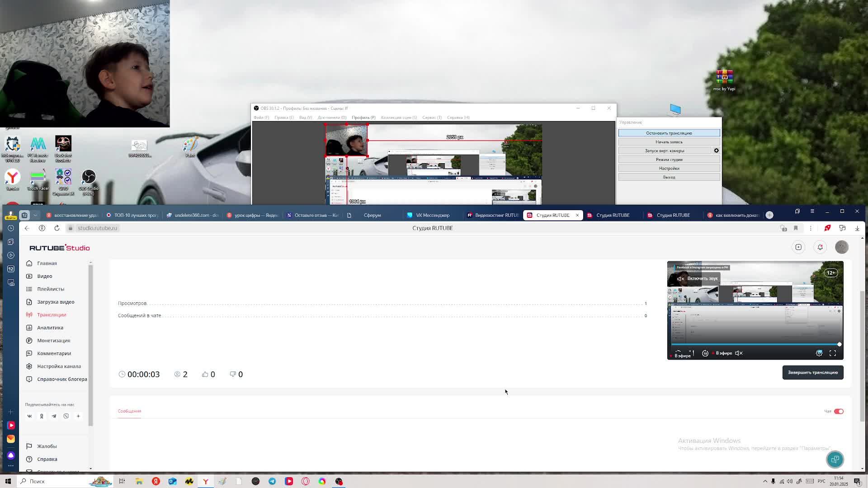Screen dimensions: 868x488
Task: Open Справочник блогера
Action: point(62,379)
